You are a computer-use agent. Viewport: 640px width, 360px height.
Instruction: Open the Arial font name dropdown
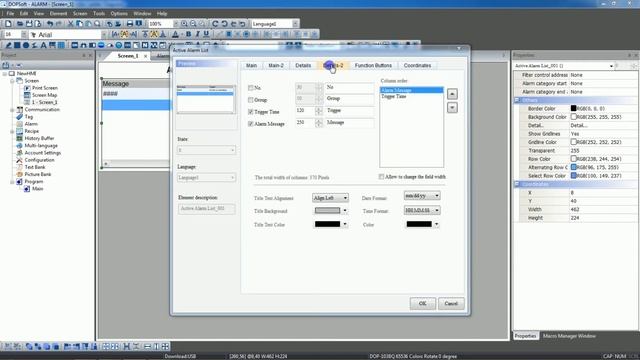[x=104, y=35]
